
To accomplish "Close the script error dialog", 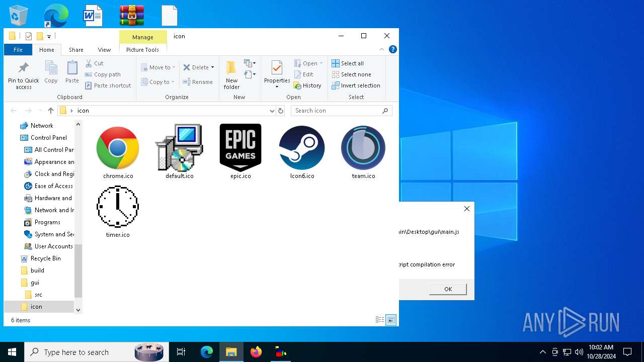I will [467, 209].
